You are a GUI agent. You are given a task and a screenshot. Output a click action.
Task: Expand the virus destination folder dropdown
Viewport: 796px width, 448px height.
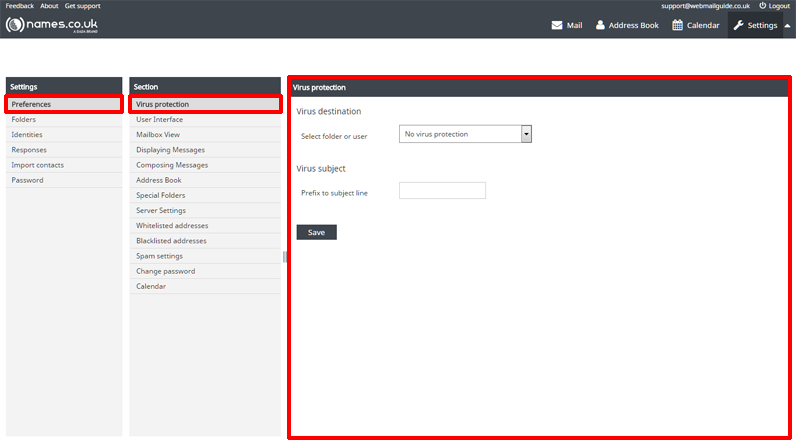[526, 134]
